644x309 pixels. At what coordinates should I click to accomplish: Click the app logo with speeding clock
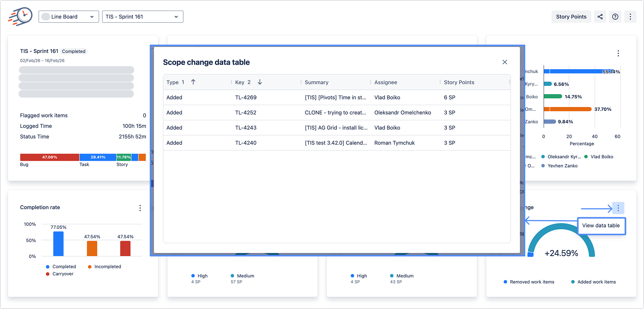point(20,17)
